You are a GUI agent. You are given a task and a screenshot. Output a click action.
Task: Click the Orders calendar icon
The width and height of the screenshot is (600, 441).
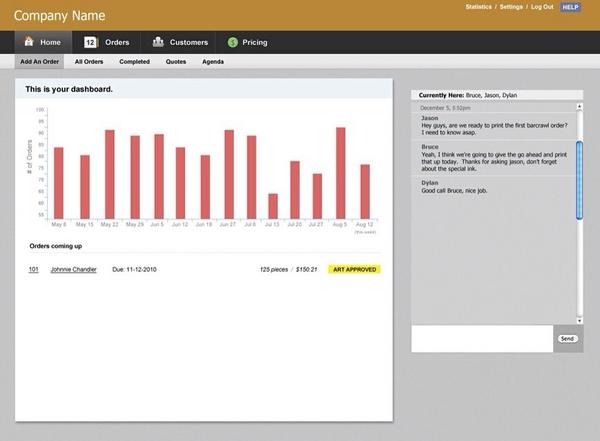(x=91, y=42)
